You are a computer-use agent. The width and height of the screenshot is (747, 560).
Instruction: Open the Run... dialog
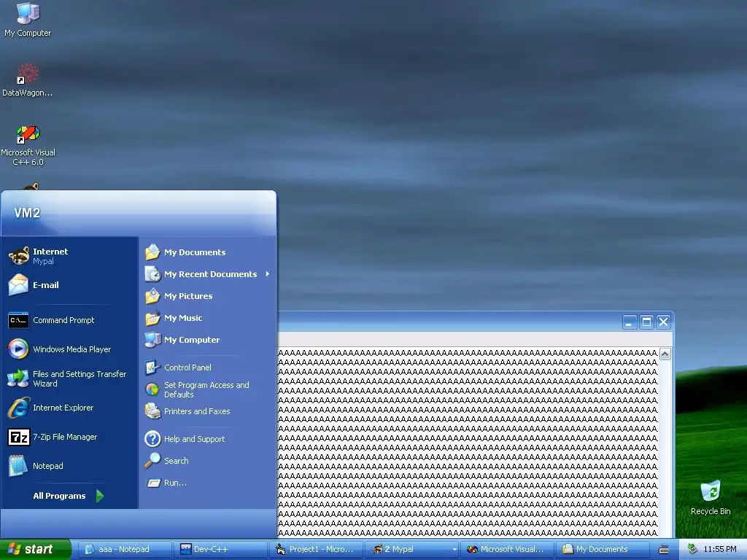pos(208,483)
